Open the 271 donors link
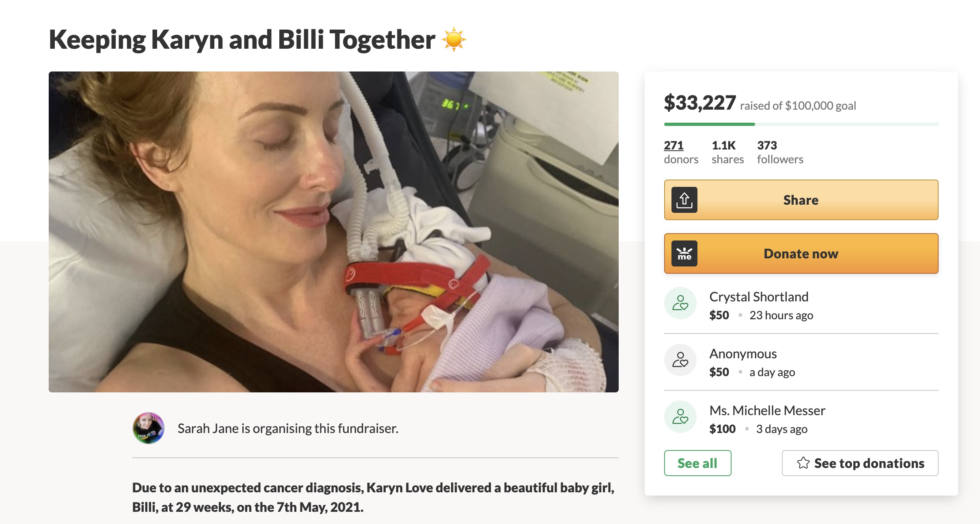The width and height of the screenshot is (980, 524). pyautogui.click(x=673, y=145)
